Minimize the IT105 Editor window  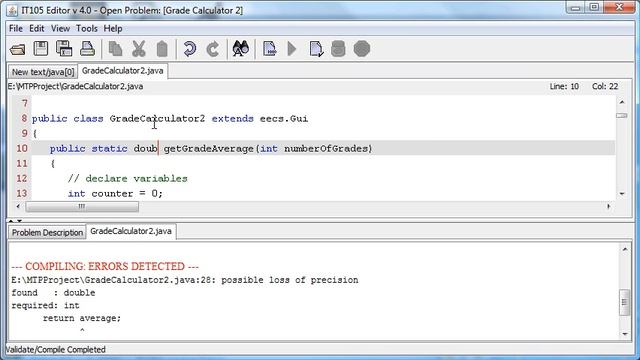pos(576,7)
